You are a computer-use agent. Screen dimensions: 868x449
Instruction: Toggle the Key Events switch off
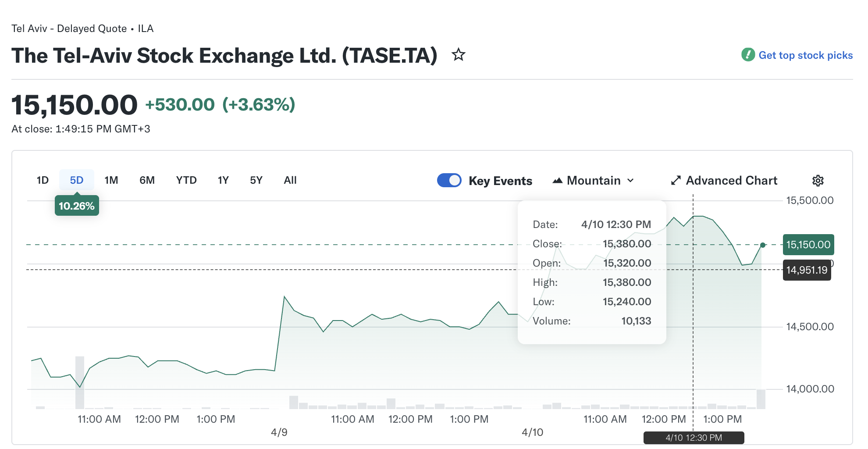point(449,180)
